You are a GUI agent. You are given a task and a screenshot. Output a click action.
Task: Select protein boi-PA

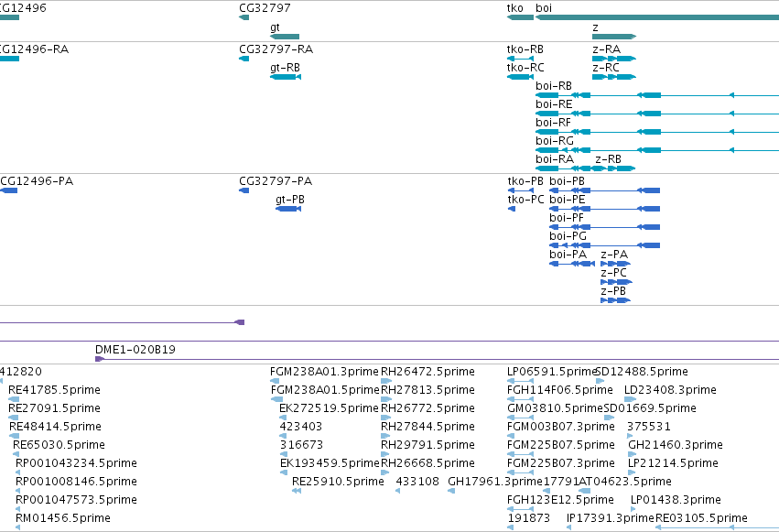tap(572, 264)
